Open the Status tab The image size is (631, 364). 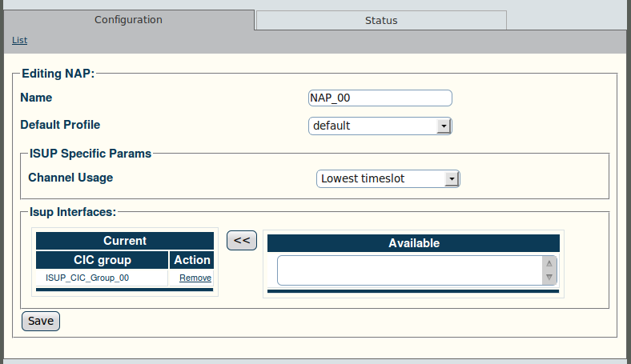pos(381,21)
